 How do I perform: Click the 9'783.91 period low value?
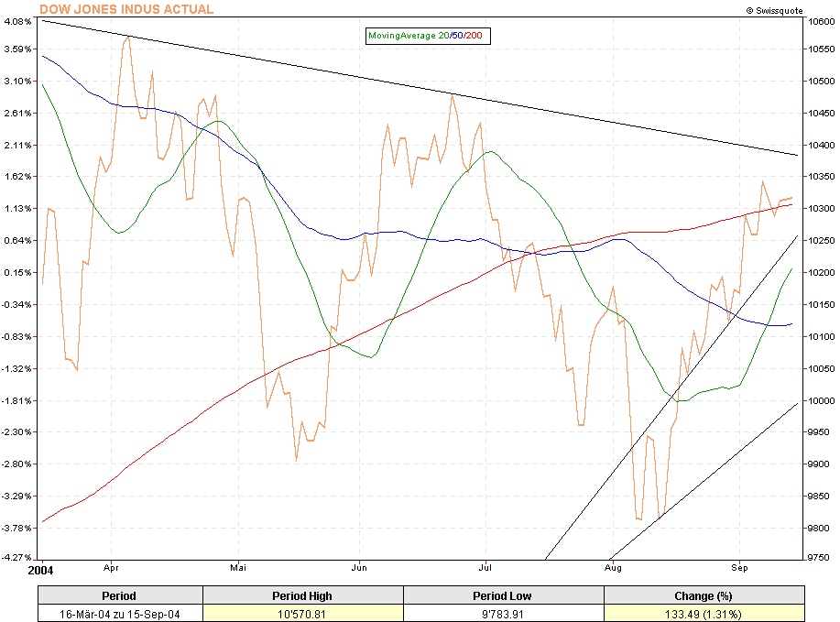tap(503, 614)
